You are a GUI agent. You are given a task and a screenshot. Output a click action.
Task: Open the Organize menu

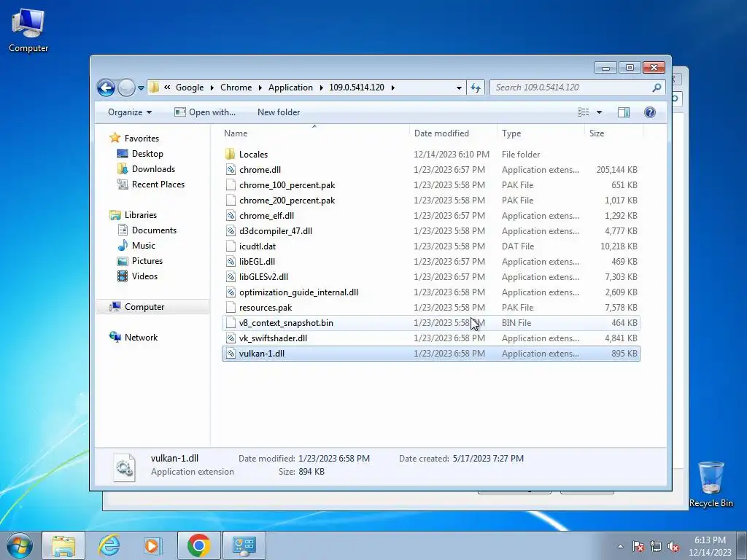(130, 112)
